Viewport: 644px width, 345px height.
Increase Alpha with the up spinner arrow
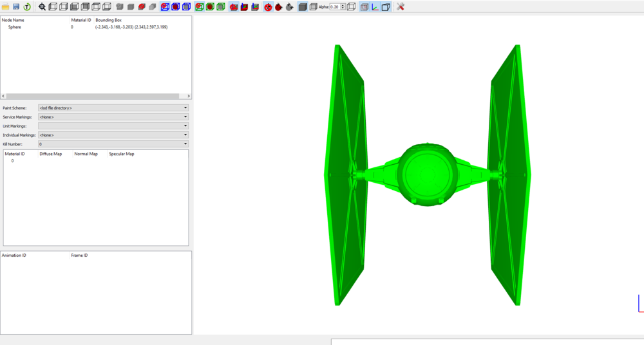pyautogui.click(x=343, y=5)
